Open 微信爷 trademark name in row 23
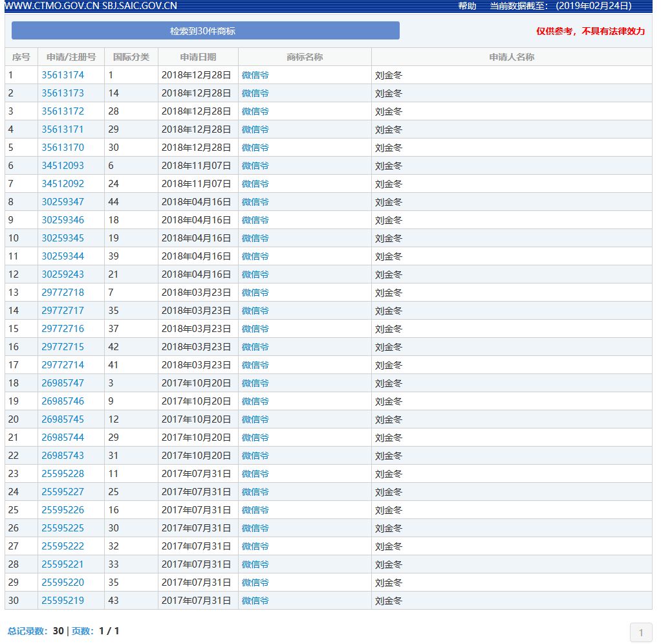Image resolution: width=661 pixels, height=644 pixels. [x=255, y=474]
